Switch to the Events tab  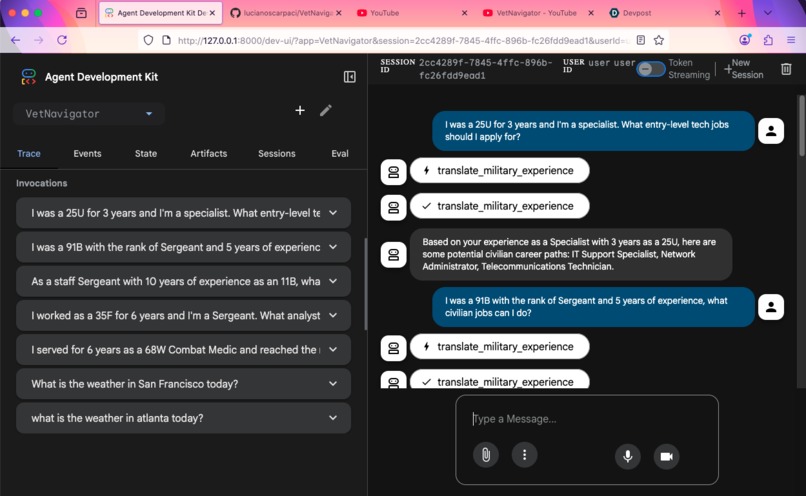click(x=87, y=154)
